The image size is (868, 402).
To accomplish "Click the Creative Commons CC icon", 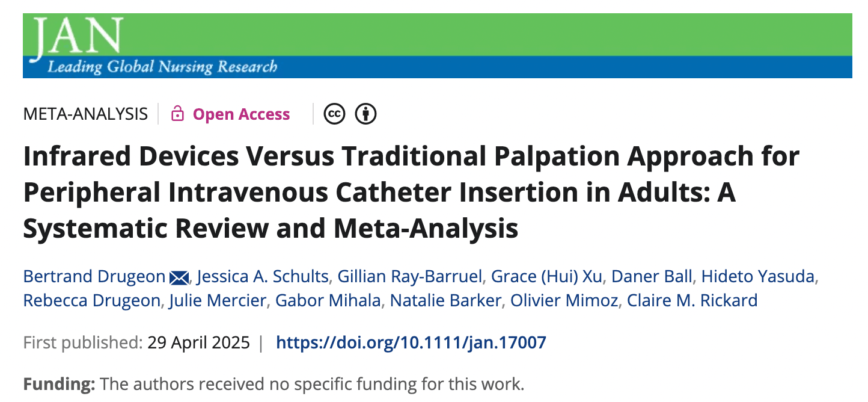I will tap(334, 114).
